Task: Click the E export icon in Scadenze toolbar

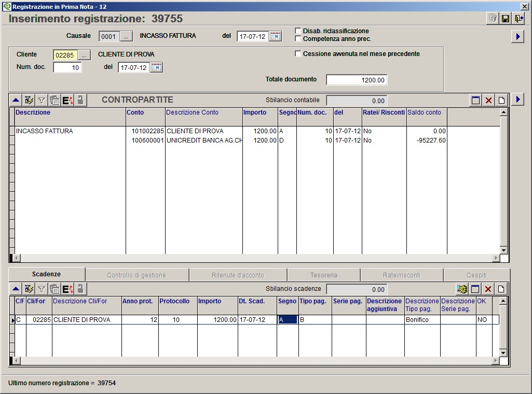Action: tap(67, 289)
